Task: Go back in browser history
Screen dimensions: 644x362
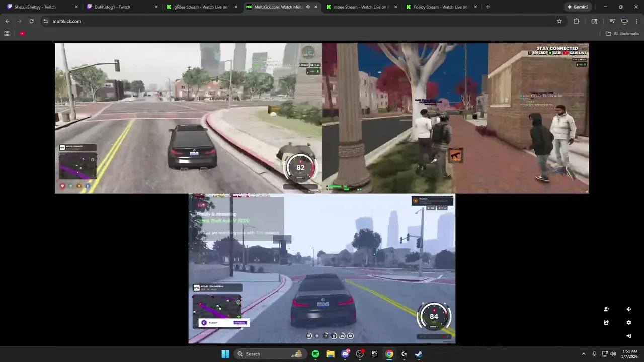Action: point(7,21)
